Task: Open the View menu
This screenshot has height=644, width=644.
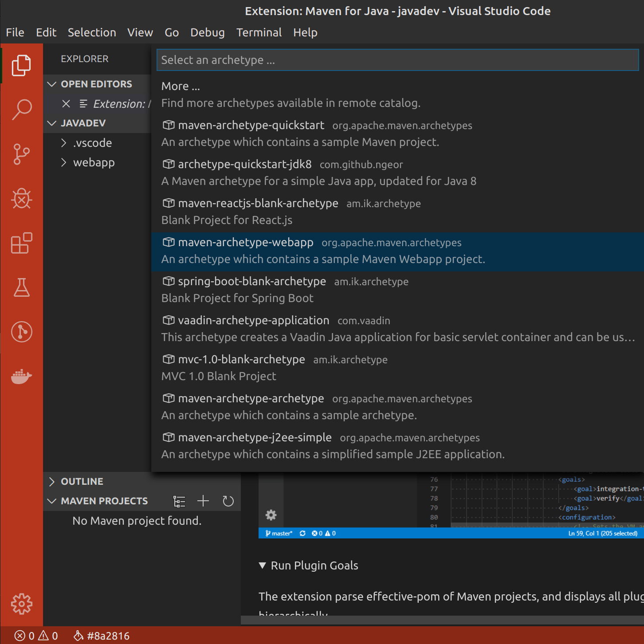Action: pyautogui.click(x=140, y=32)
